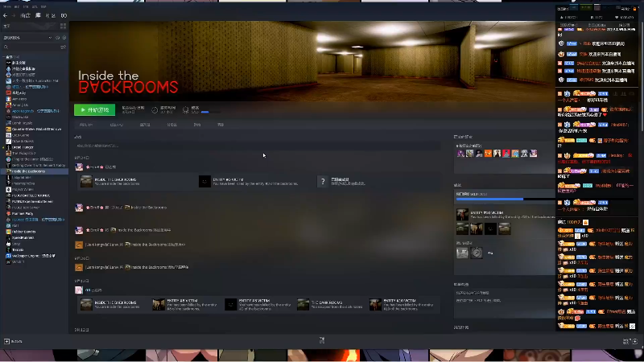Click the green play game button
This screenshot has width=644, height=362.
coord(94,110)
